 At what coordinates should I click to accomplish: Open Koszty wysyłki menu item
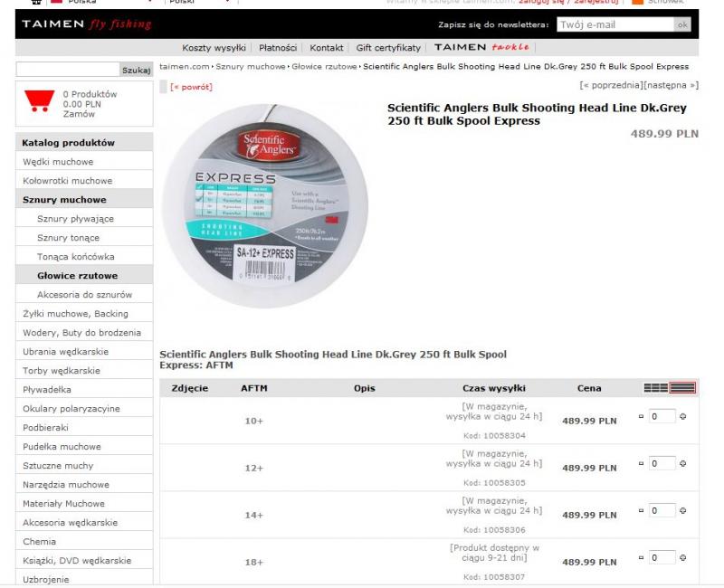[x=214, y=47]
